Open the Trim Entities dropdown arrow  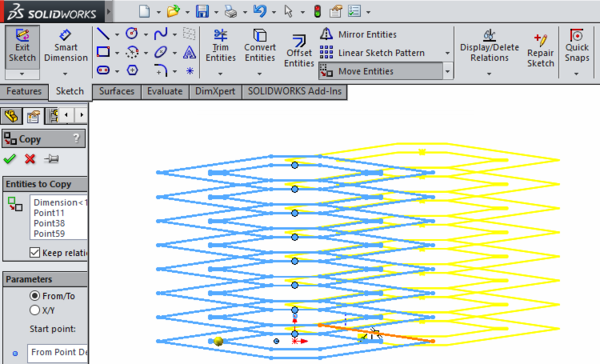pyautogui.click(x=220, y=74)
